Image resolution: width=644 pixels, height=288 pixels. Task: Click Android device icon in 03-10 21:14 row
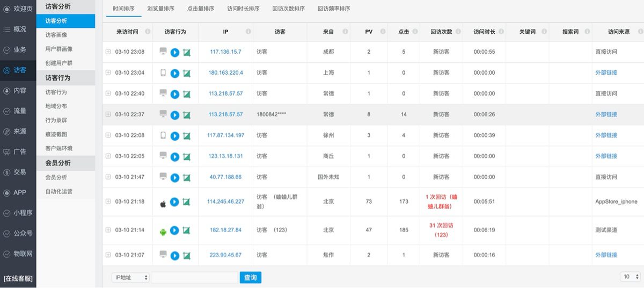tap(163, 232)
